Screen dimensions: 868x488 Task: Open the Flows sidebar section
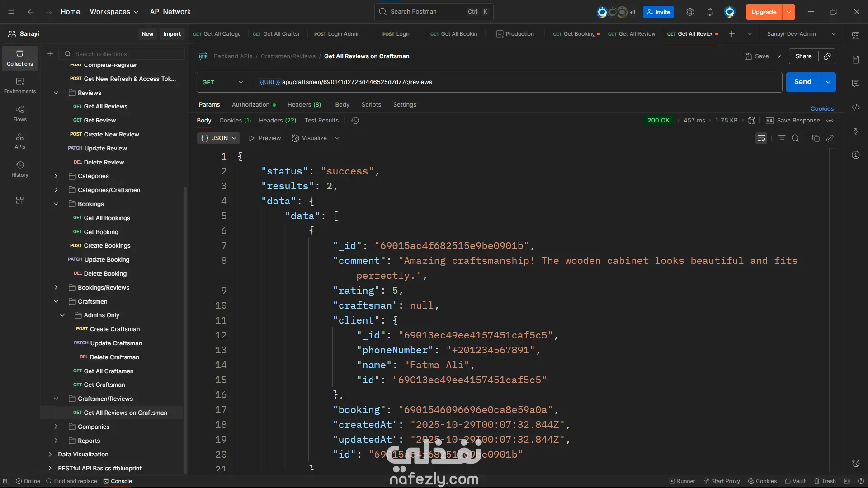[19, 113]
